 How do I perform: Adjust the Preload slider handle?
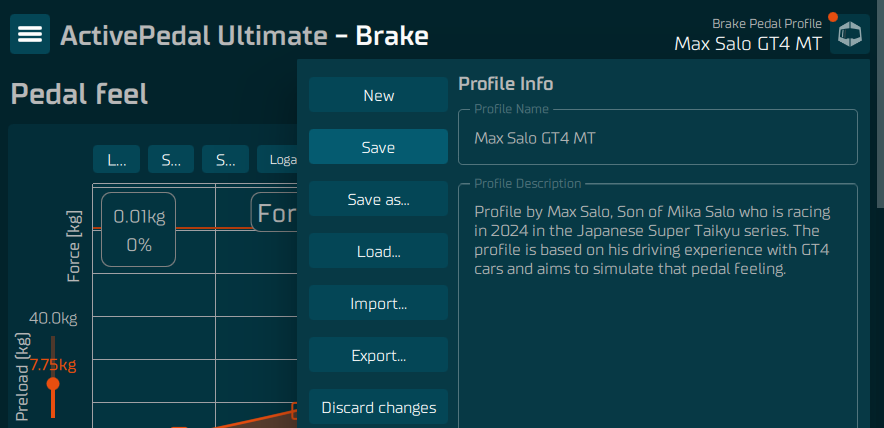click(x=53, y=384)
